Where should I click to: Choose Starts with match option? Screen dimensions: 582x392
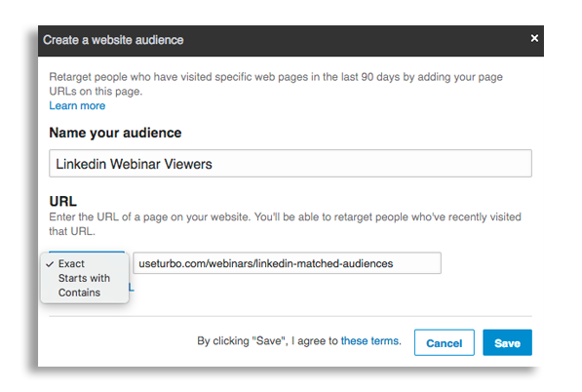(x=85, y=278)
